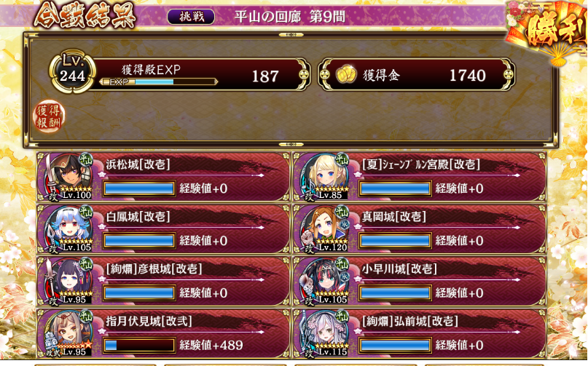Click the 合戦結果 title header

[85, 17]
